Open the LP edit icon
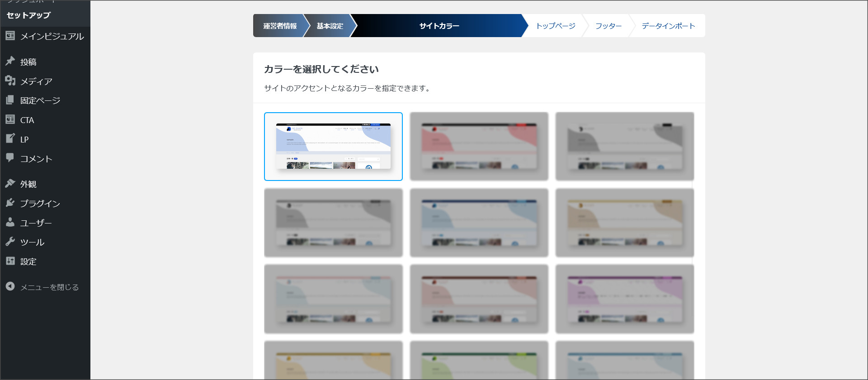This screenshot has width=868, height=380. [x=10, y=139]
